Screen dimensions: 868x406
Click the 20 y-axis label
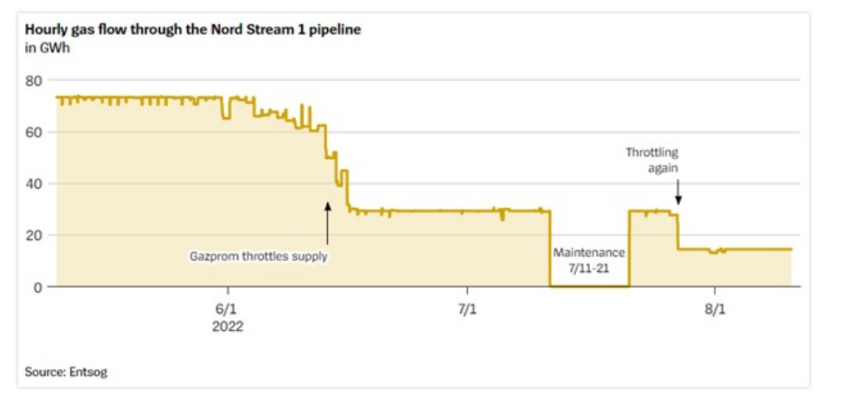[x=33, y=235]
